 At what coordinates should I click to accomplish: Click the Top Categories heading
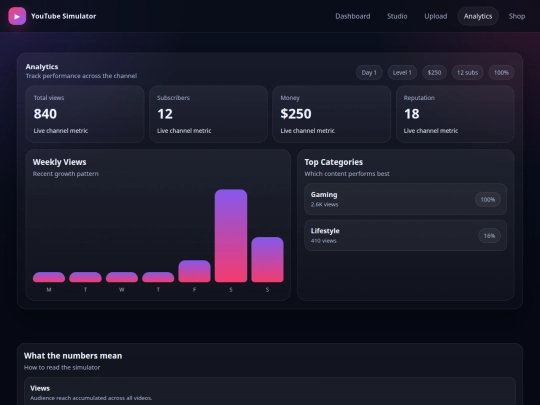[x=333, y=162]
